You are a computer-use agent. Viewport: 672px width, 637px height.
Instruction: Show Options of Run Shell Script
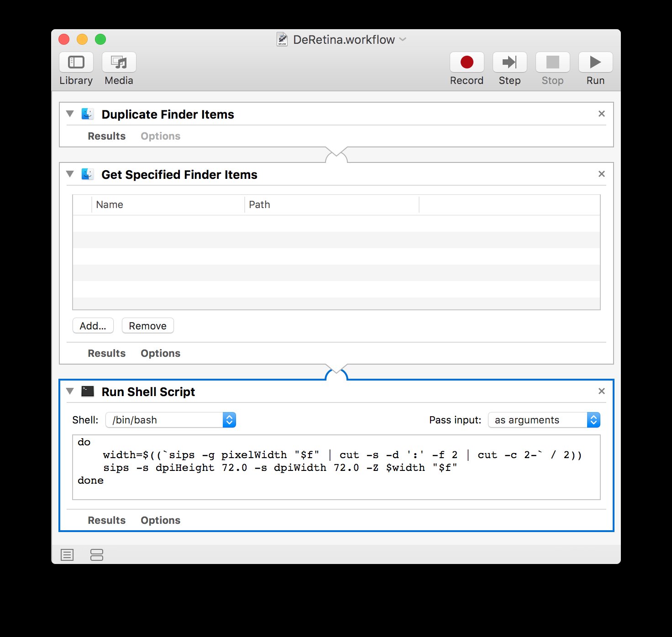[x=161, y=520]
